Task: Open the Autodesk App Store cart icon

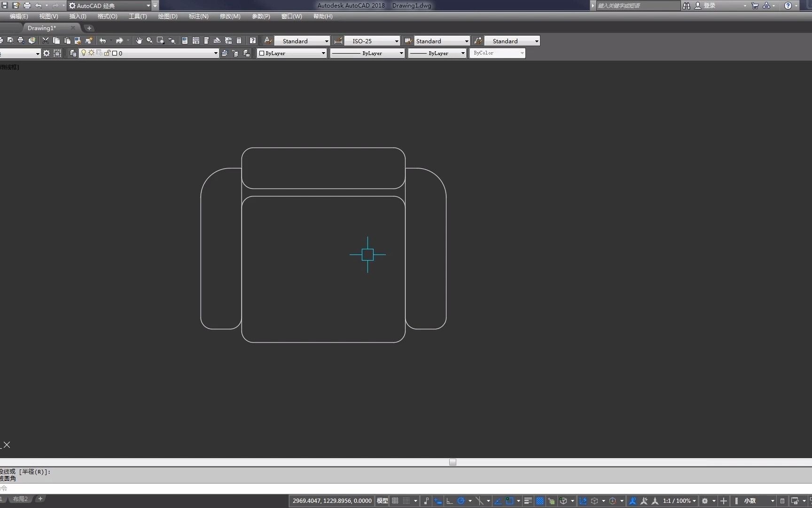Action: [x=755, y=6]
